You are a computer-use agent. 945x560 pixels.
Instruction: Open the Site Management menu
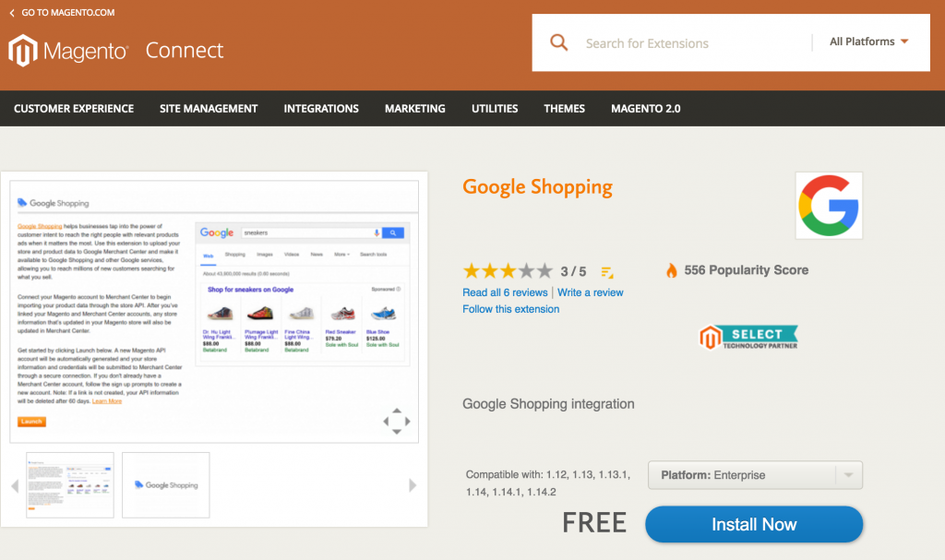pyautogui.click(x=209, y=109)
